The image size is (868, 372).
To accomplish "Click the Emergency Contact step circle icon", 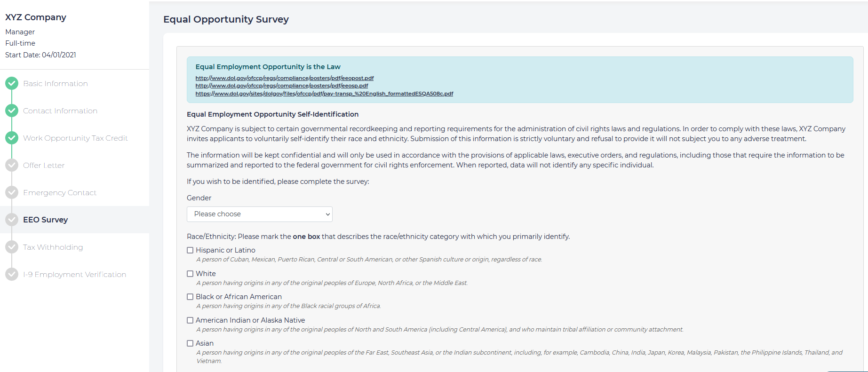I will tap(12, 192).
